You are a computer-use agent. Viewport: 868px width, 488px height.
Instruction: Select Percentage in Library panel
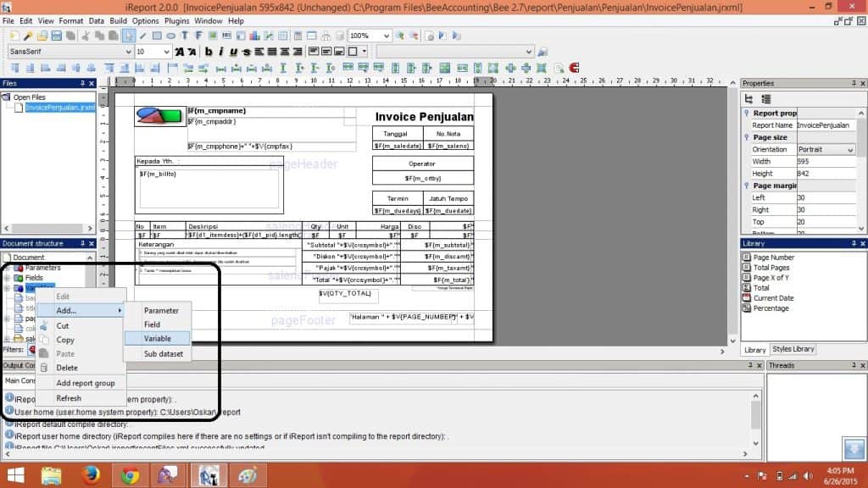pos(771,308)
